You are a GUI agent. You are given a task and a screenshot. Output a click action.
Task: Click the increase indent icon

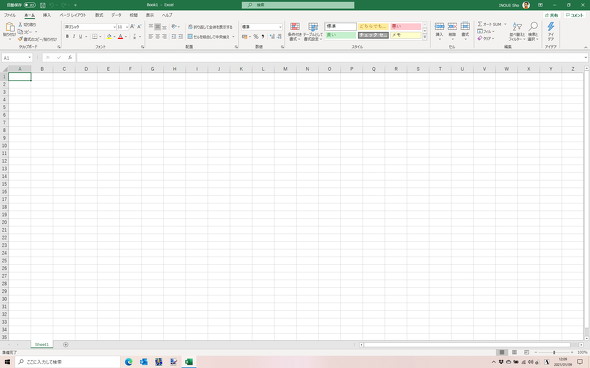[x=180, y=36]
